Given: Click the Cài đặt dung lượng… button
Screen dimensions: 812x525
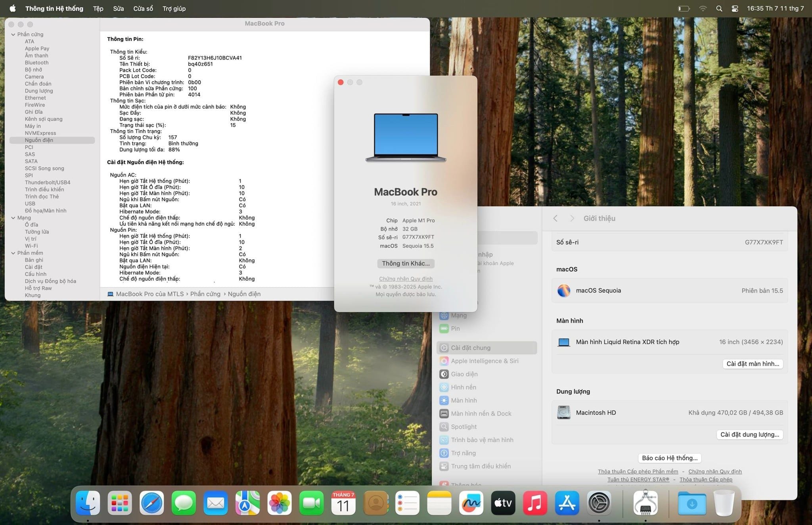Looking at the screenshot, I should (x=749, y=435).
